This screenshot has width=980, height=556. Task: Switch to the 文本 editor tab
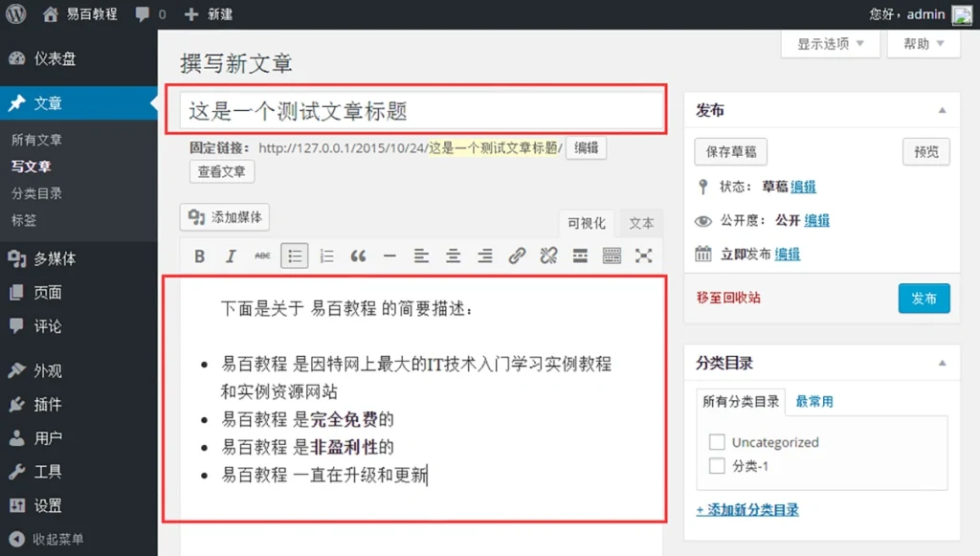[x=641, y=223]
